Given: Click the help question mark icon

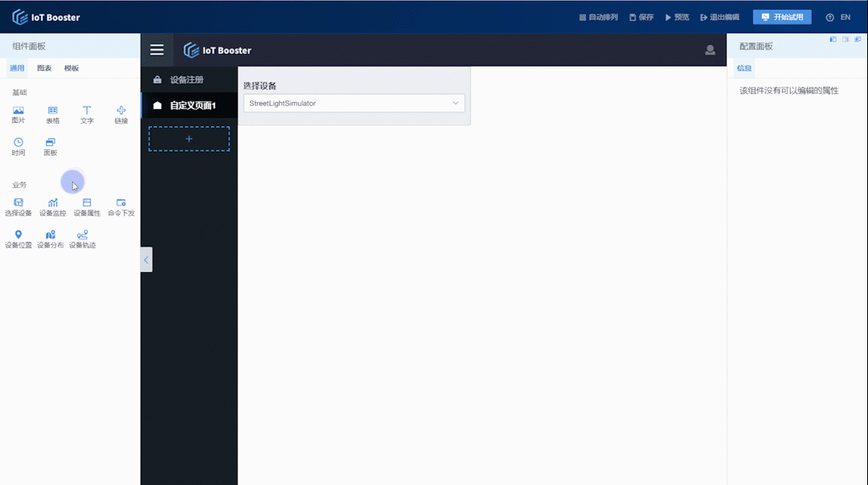Looking at the screenshot, I should (x=829, y=18).
